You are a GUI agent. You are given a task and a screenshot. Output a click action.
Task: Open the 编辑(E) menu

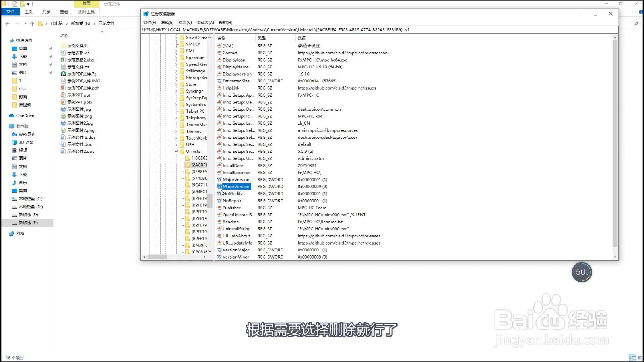(167, 23)
